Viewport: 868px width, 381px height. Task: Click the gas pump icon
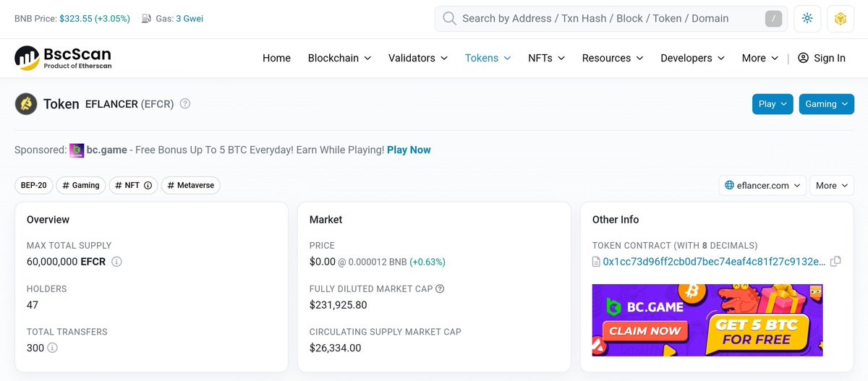pos(147,19)
